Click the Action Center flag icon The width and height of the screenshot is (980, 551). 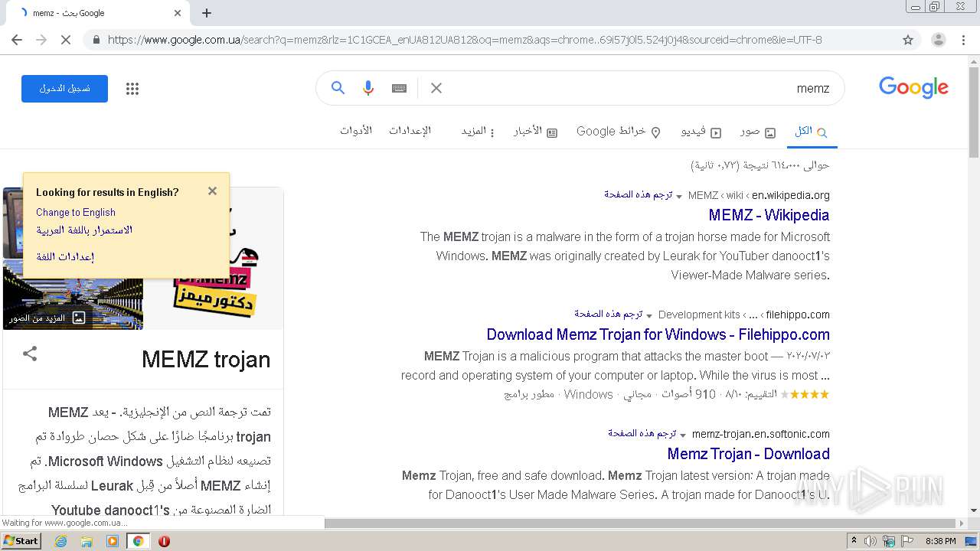coord(906,541)
